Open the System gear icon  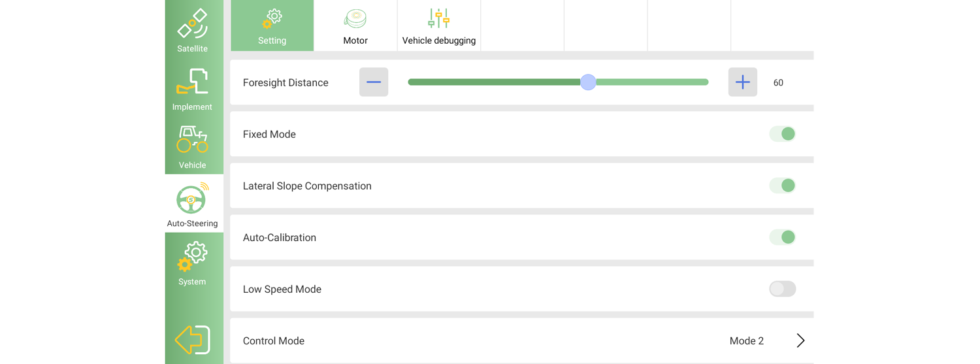tap(192, 256)
